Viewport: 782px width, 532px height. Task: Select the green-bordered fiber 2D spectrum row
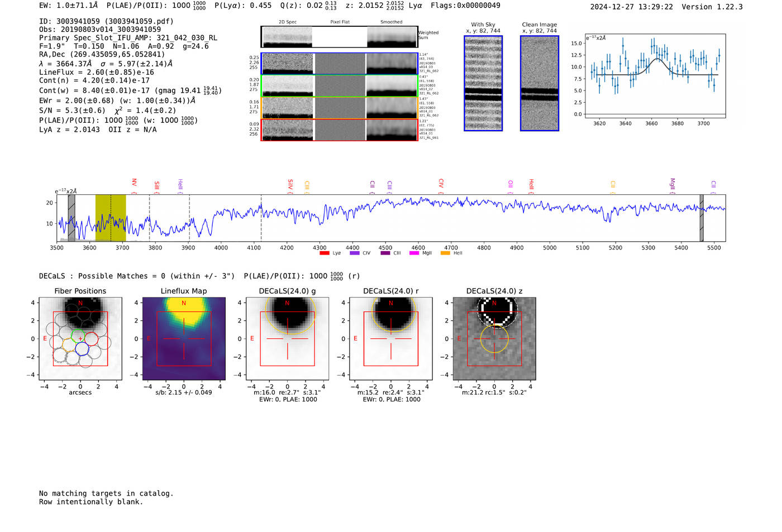coord(340,86)
